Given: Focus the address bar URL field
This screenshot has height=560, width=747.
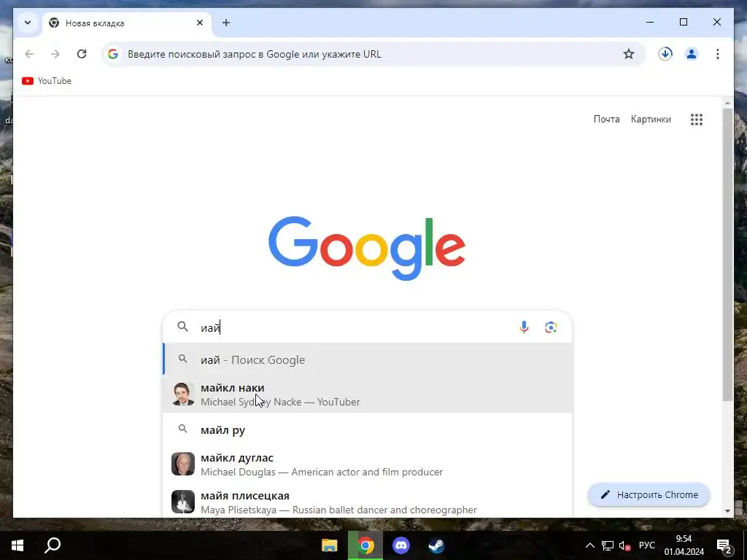Looking at the screenshot, I should click(373, 54).
